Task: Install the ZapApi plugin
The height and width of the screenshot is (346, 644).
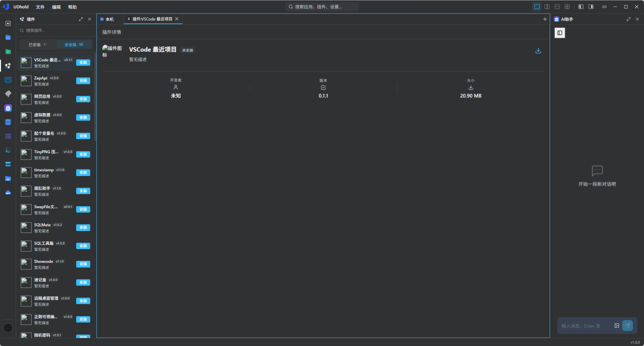Action: point(83,81)
